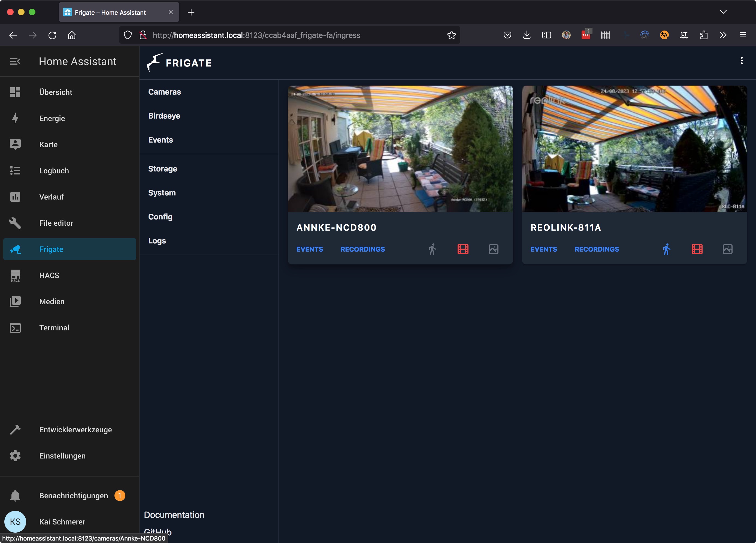Toggle person detection for REOLINK-811A
Viewport: 756px width, 543px height.
point(666,249)
